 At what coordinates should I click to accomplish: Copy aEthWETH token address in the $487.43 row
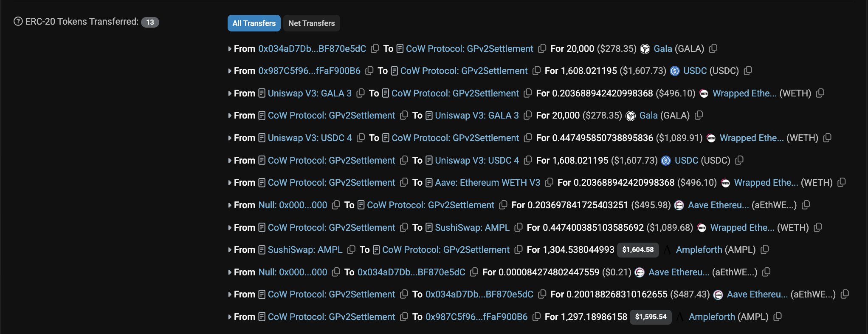[x=845, y=294]
